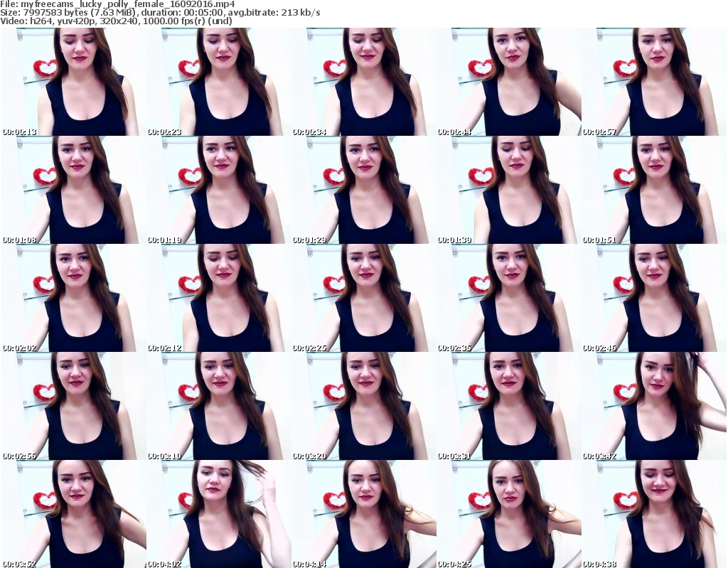
Task: Select the thumbnail stamped 00:02:46
Action: pos(654,298)
